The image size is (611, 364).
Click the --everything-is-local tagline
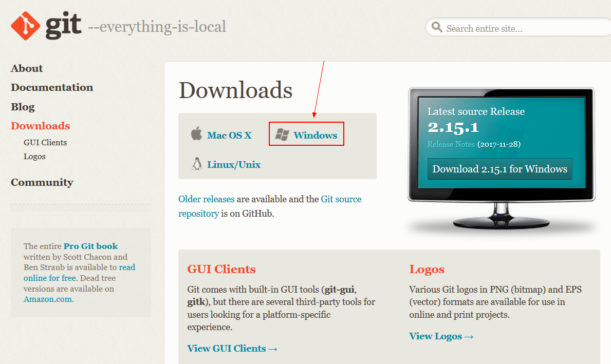tap(157, 27)
